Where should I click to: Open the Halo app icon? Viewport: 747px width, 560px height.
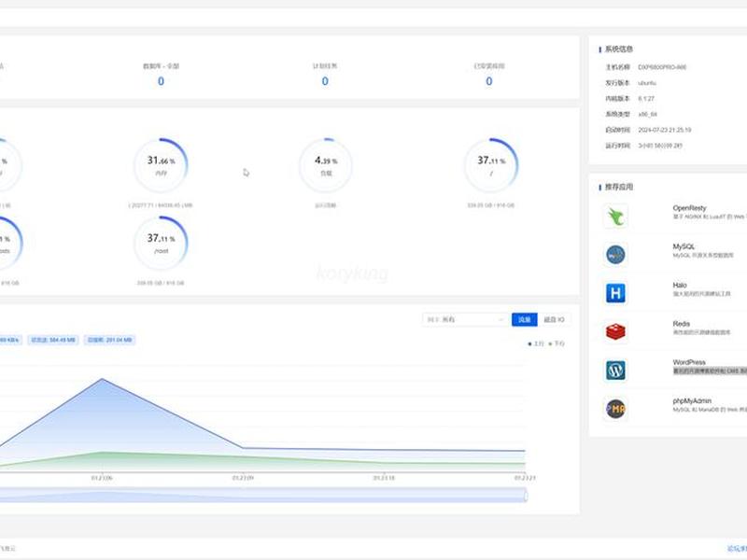pyautogui.click(x=615, y=293)
